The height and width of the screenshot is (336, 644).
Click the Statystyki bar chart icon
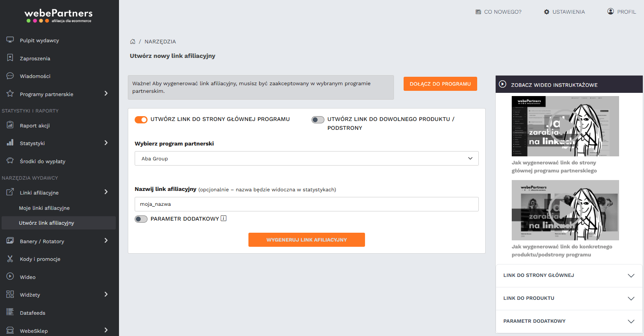[10, 143]
